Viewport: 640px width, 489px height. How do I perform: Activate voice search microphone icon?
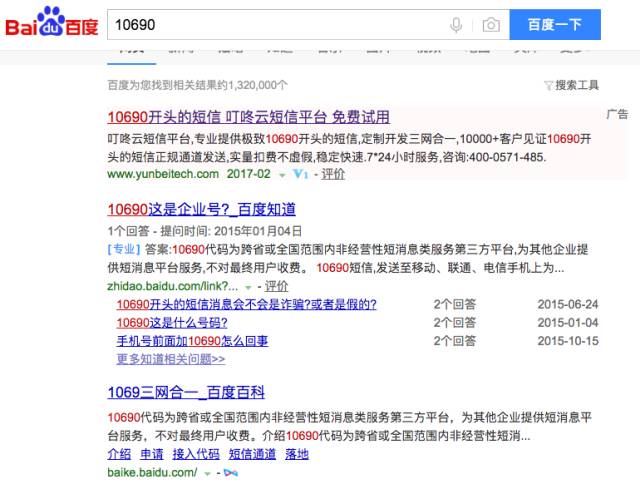[456, 25]
